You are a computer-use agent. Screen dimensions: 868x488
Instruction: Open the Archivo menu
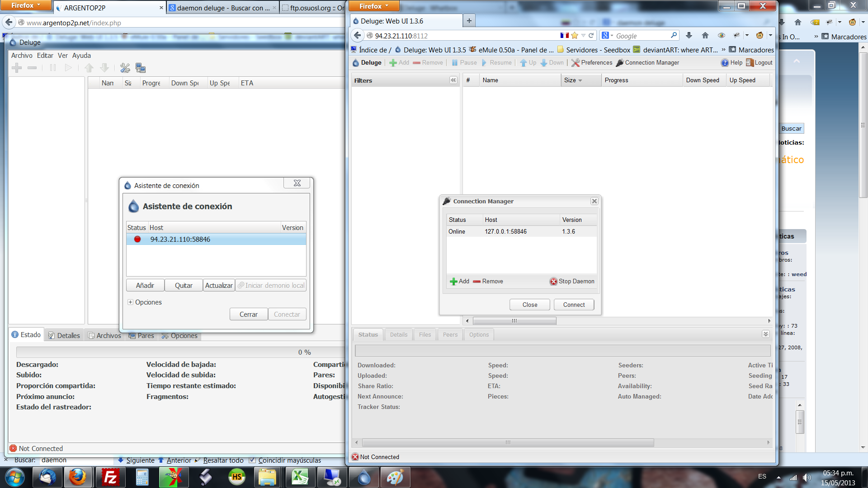22,55
